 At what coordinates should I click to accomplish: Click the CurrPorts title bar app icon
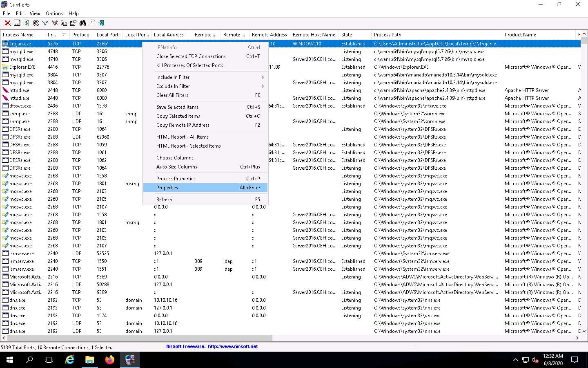4,4
